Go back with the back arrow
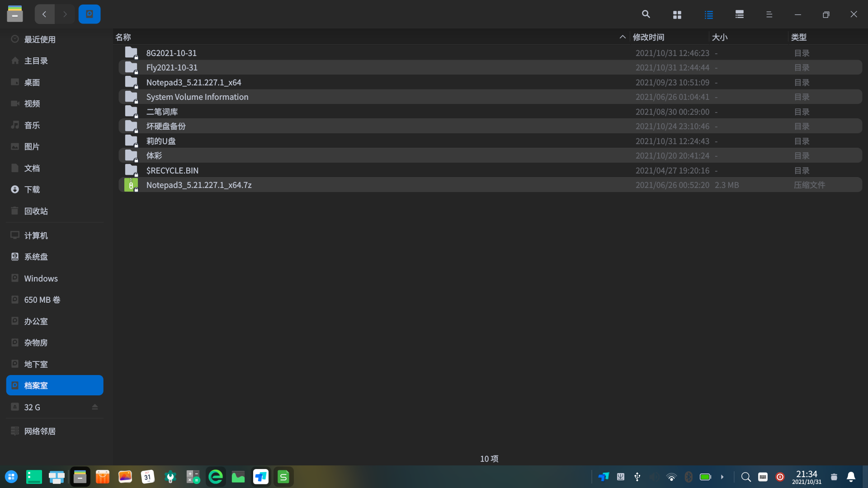 (44, 14)
